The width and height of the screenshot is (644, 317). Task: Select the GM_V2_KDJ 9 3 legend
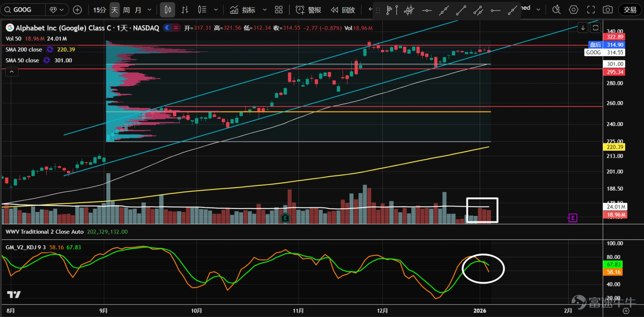click(25, 247)
